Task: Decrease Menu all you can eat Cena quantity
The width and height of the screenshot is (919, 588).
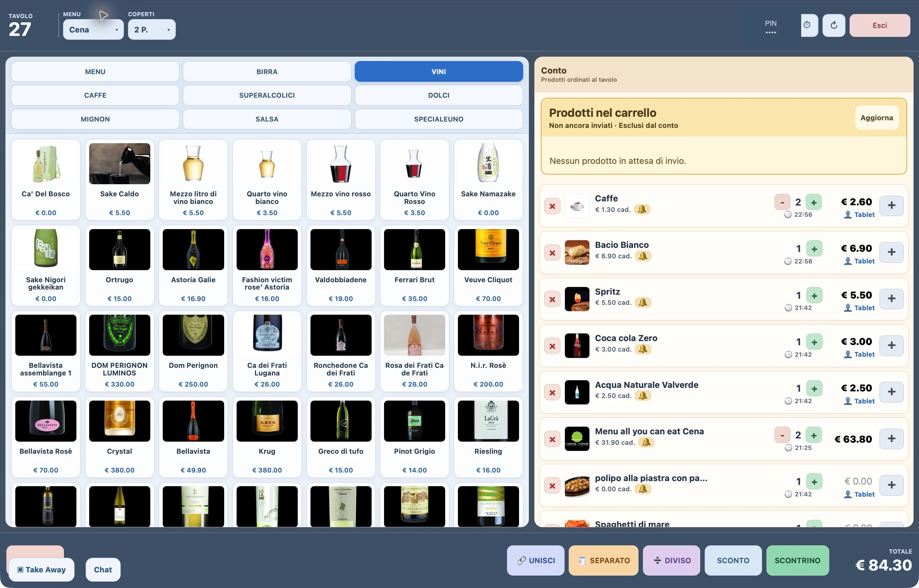Action: click(x=782, y=435)
